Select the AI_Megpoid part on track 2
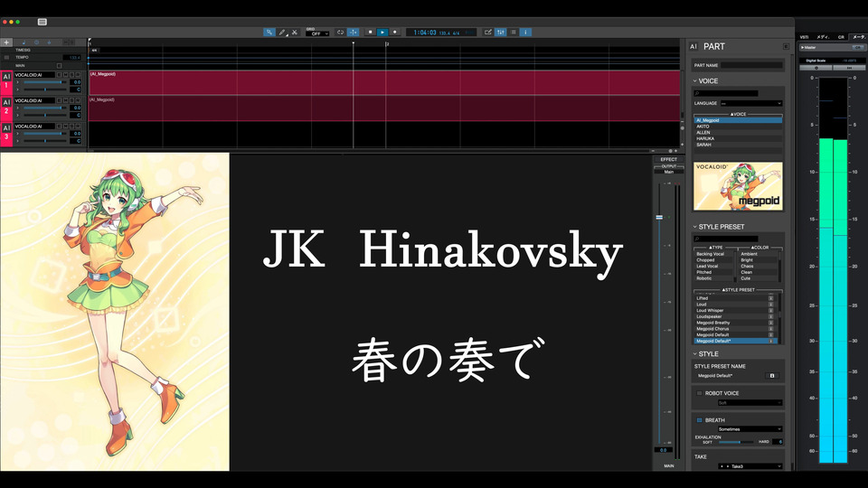This screenshot has width=868, height=488. [384, 108]
